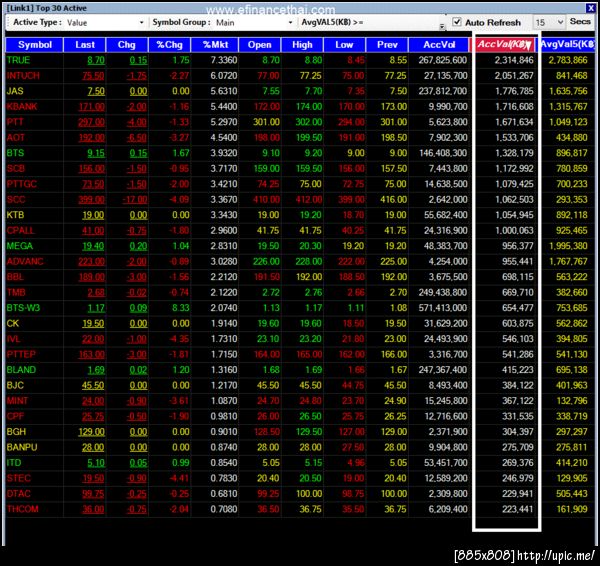
Task: Sort by the AvgVal5(KB) column header
Action: tap(568, 45)
